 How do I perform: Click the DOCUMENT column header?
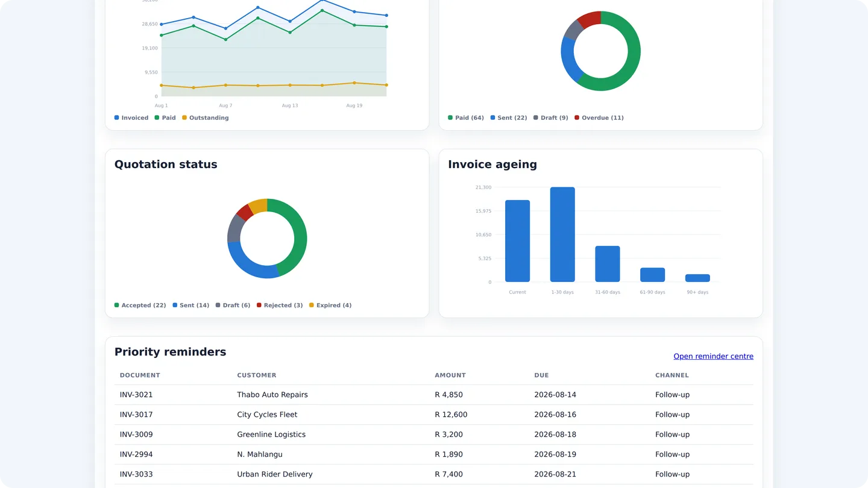click(140, 375)
